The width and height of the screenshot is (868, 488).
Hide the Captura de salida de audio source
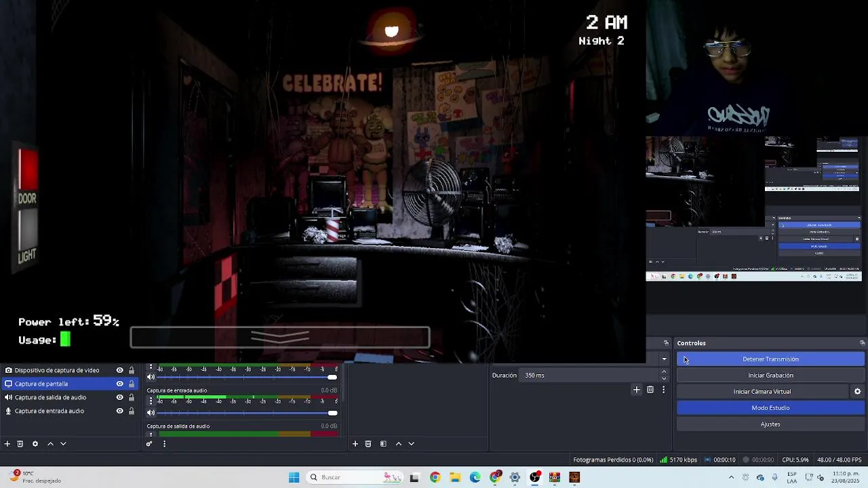coord(119,397)
